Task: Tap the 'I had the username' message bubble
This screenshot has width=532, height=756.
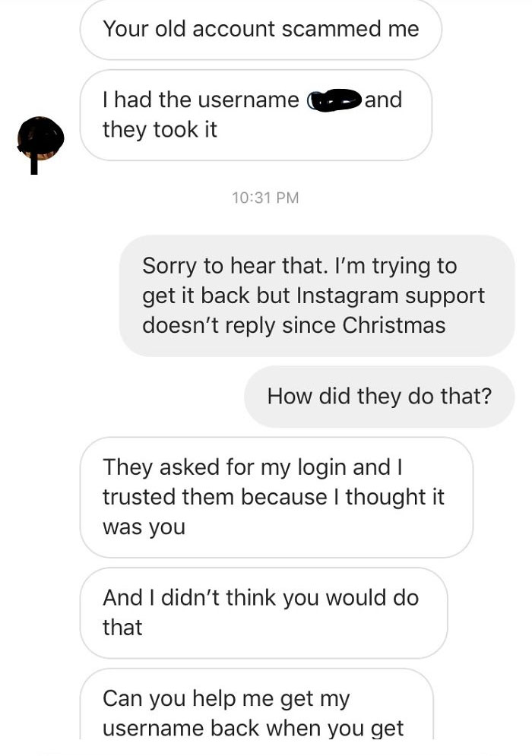Action: click(x=258, y=114)
